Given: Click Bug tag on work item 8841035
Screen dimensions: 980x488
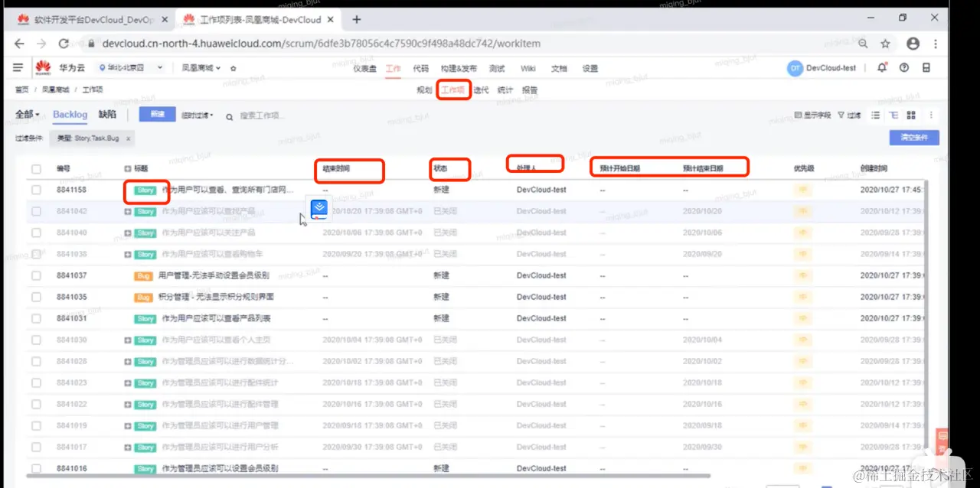Looking at the screenshot, I should click(x=143, y=297).
